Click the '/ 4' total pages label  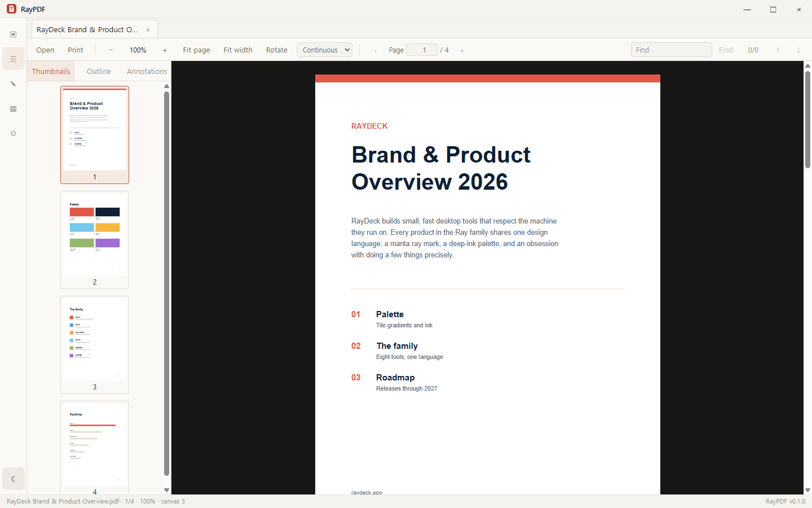444,50
